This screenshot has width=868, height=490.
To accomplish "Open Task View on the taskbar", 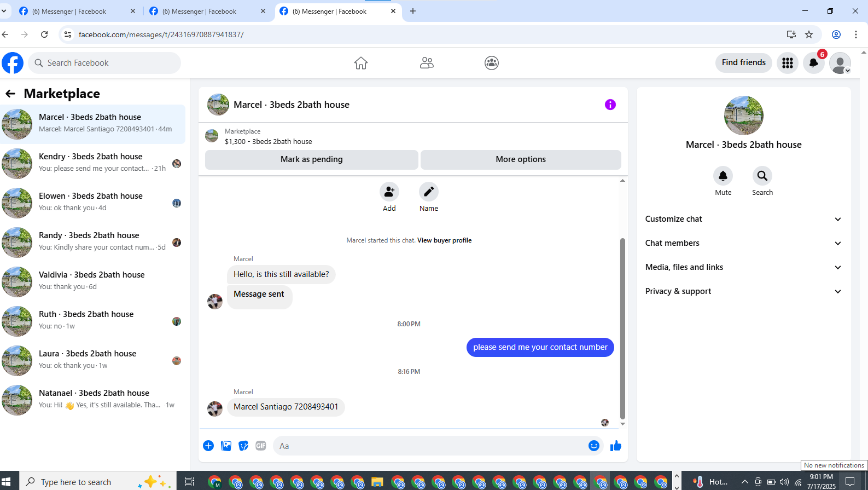I will click(x=189, y=482).
